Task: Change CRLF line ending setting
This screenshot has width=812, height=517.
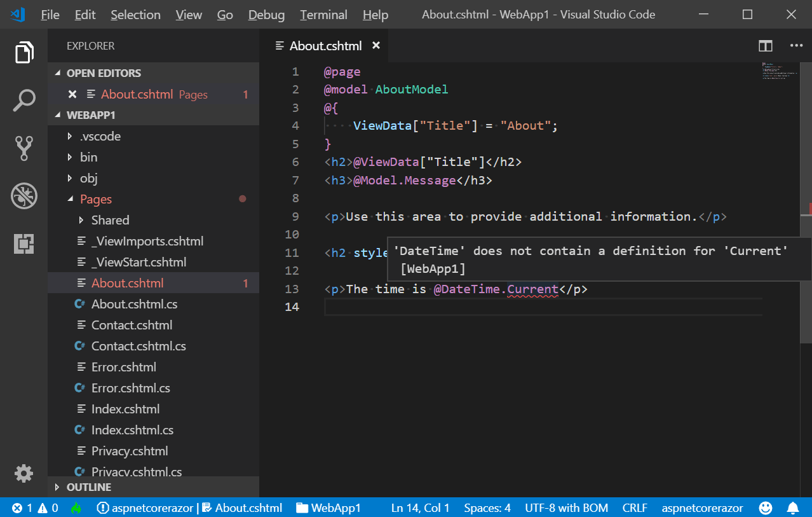Action: [634, 508]
